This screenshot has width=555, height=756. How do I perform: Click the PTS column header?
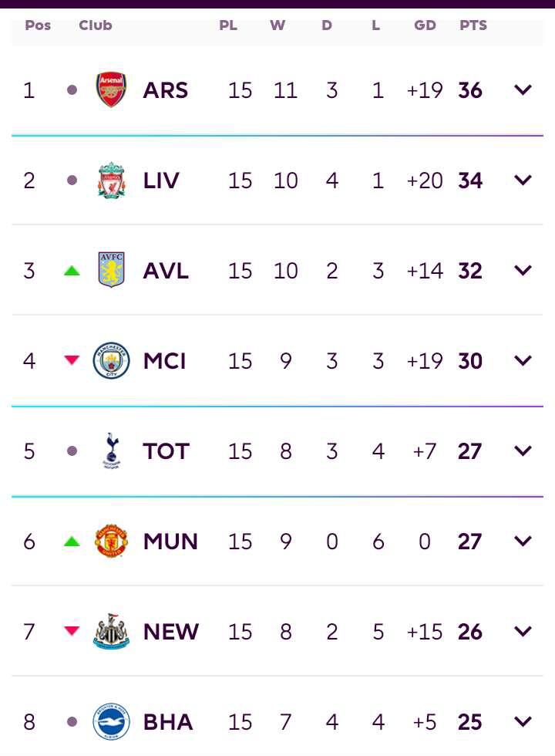click(473, 25)
